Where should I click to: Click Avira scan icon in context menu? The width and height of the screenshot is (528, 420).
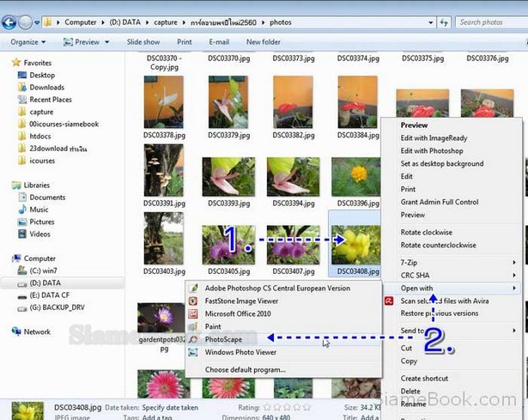(389, 301)
